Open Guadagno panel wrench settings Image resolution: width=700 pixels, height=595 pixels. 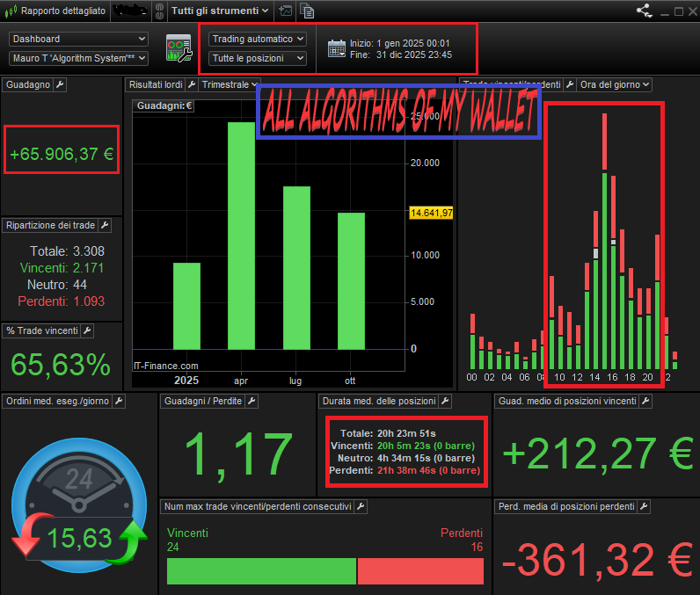(x=60, y=85)
